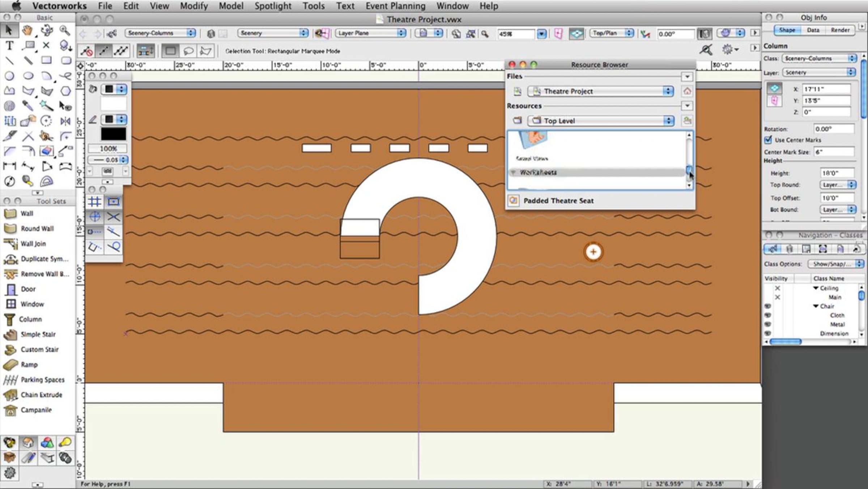Toggle visibility of Ceiling class
The width and height of the screenshot is (868, 489).
[778, 288]
